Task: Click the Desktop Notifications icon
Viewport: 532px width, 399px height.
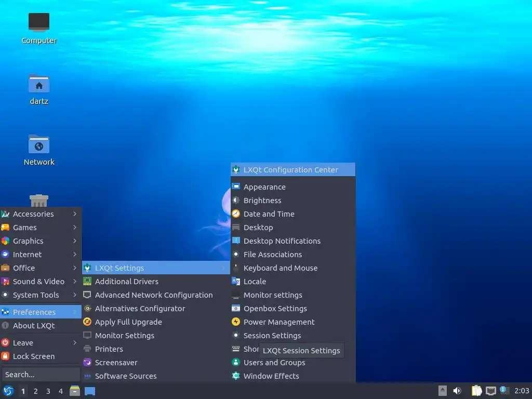Action: [x=236, y=241]
